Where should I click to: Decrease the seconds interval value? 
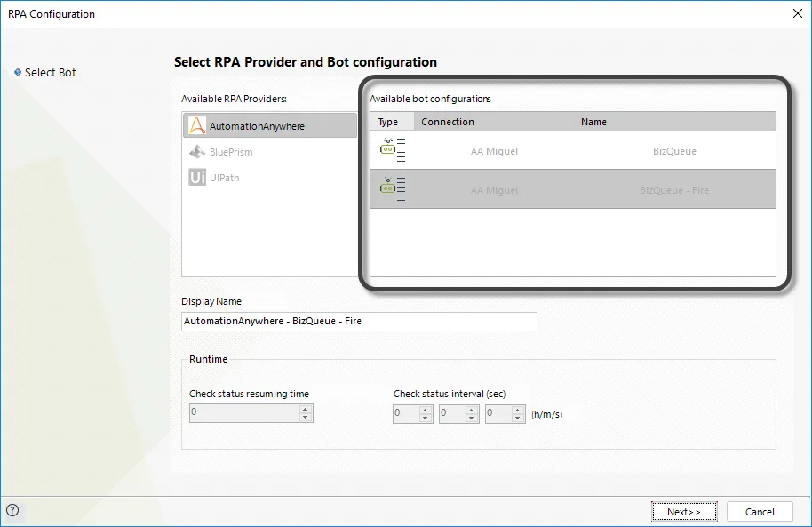click(x=517, y=419)
